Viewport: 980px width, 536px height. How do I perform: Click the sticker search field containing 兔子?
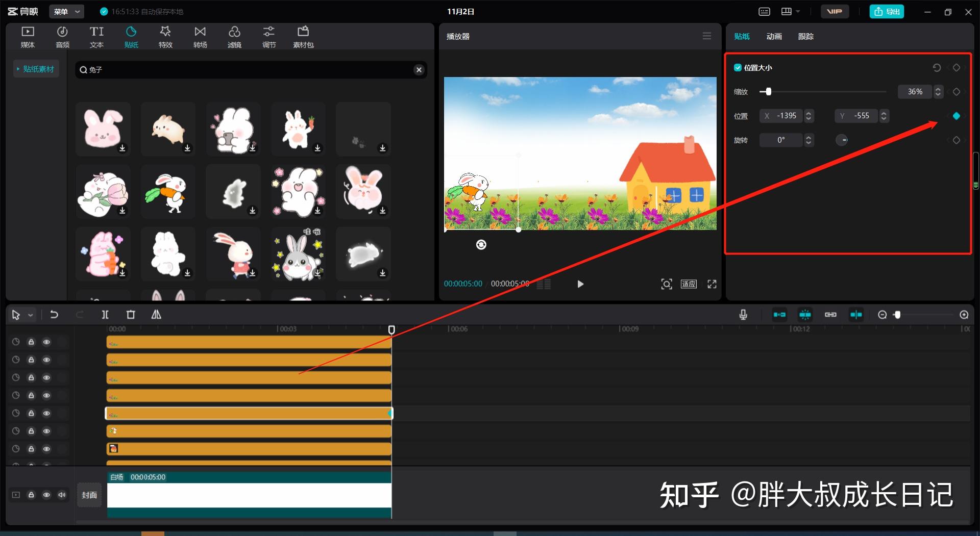251,70
